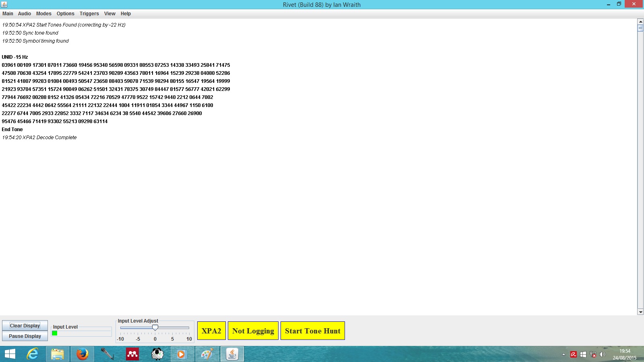The image size is (644, 362).
Task: Click the Java app icon in the title bar
Action: 4,4
